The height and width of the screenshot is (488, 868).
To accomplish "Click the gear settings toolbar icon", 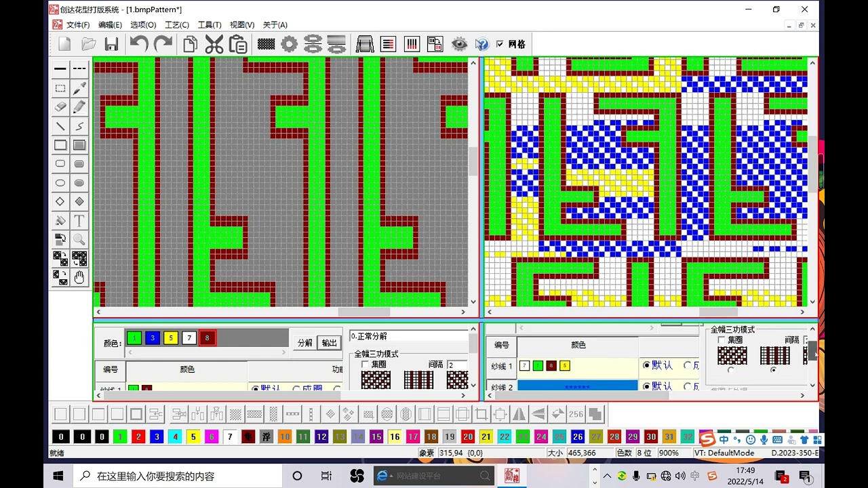I will point(290,45).
